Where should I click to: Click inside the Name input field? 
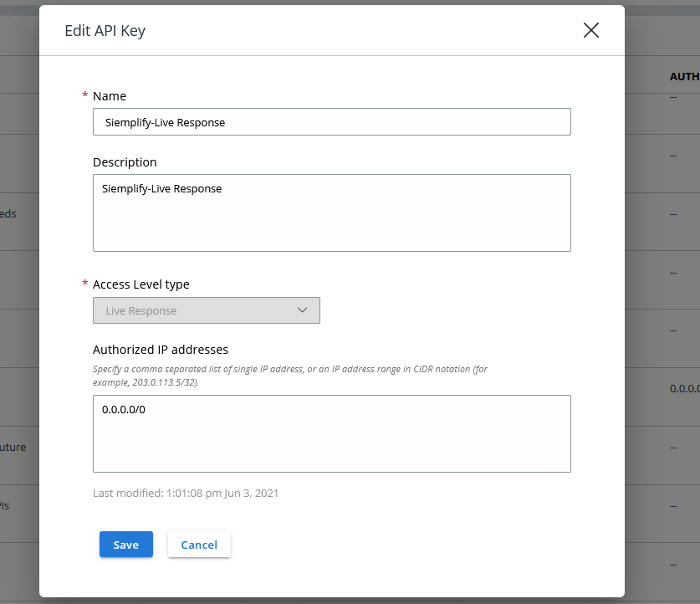331,121
